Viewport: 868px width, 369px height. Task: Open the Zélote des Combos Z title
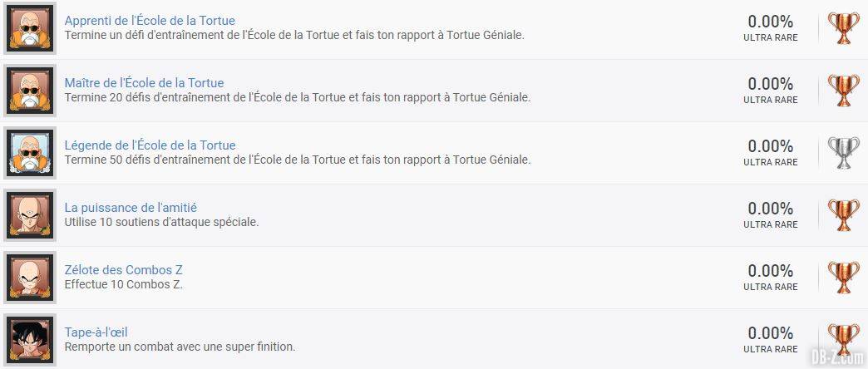pyautogui.click(x=123, y=270)
